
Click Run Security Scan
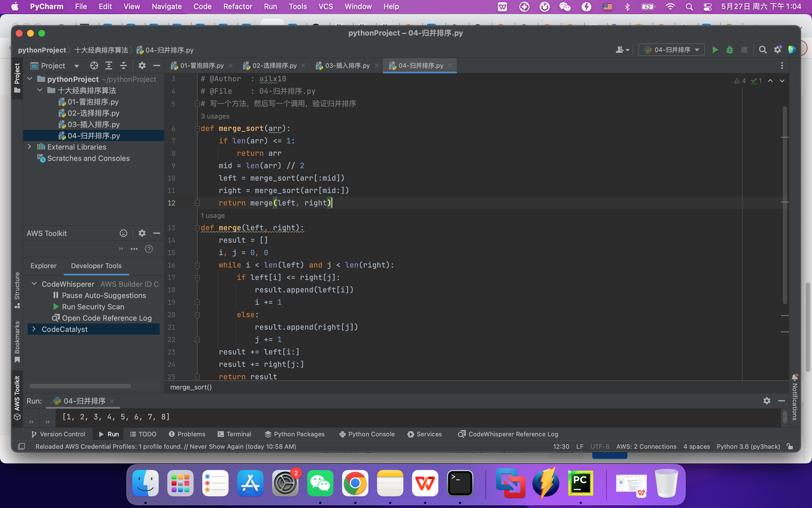coord(89,306)
